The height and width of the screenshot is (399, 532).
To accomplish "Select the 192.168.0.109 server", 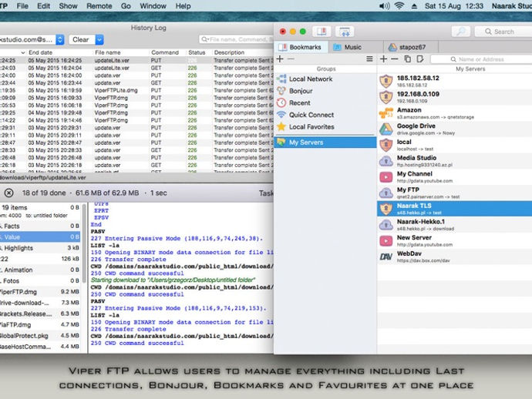I will (x=454, y=97).
